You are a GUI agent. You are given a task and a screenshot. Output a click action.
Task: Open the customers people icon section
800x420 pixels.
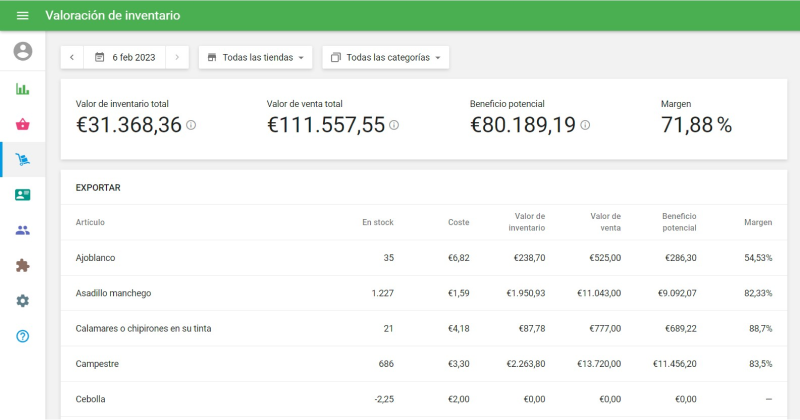pos(22,230)
